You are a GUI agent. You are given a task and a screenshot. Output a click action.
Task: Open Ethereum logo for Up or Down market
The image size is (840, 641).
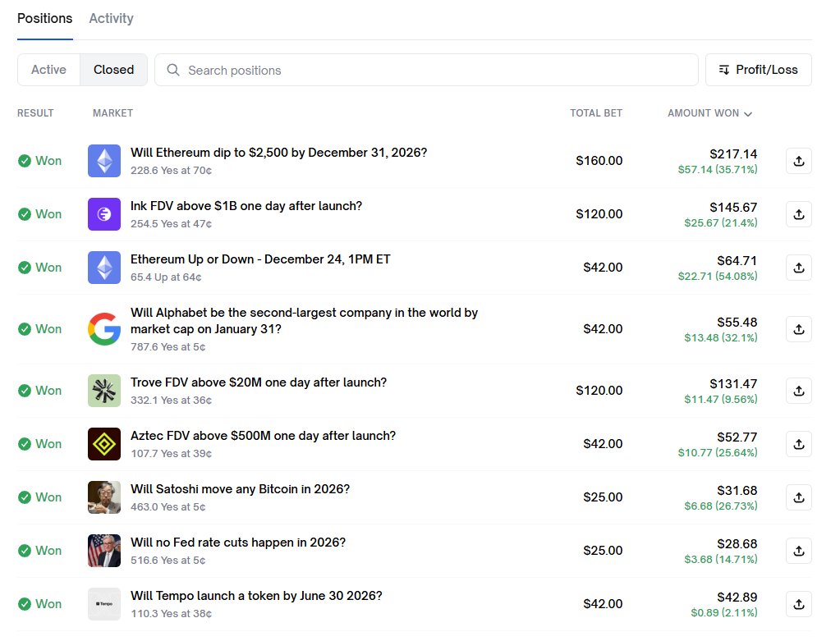click(104, 268)
